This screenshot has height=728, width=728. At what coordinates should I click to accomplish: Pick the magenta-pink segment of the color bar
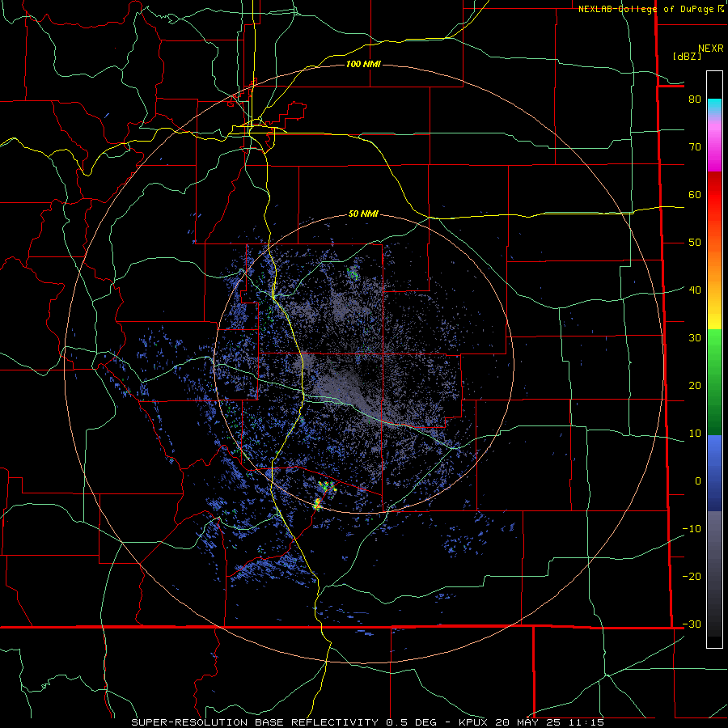tap(714, 146)
